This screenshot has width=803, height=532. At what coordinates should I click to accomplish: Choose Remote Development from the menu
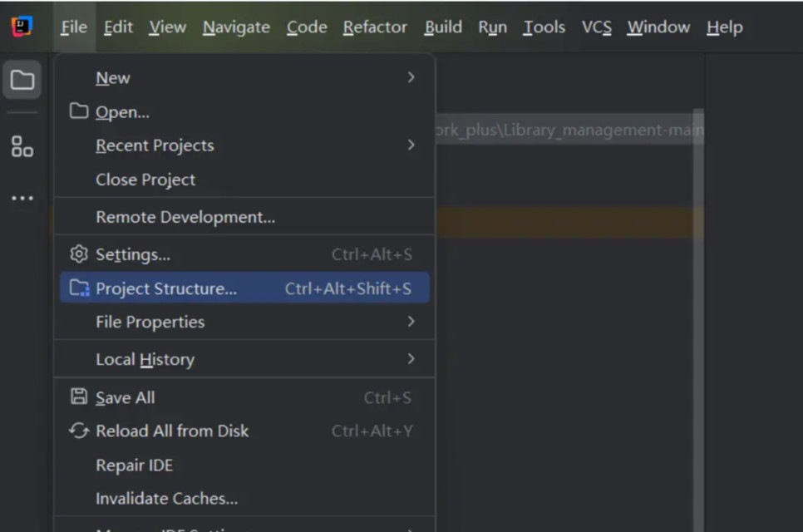point(185,218)
